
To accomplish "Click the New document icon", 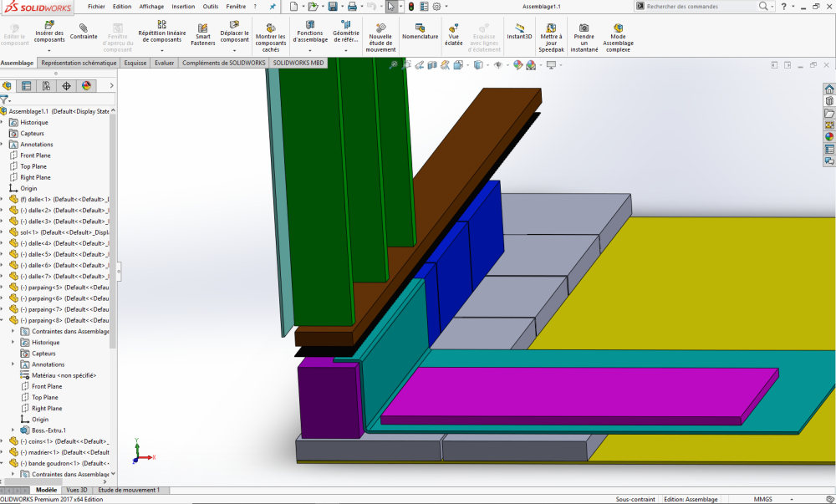I will tap(293, 7).
